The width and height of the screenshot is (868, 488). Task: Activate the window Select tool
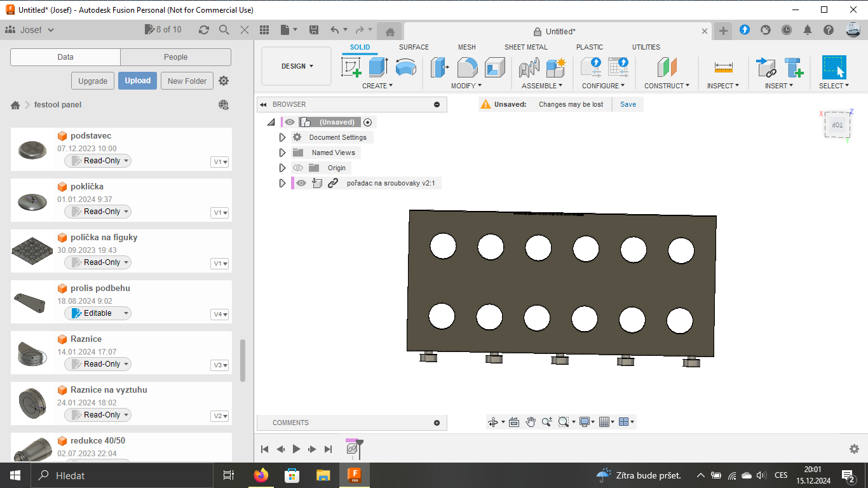click(x=834, y=67)
